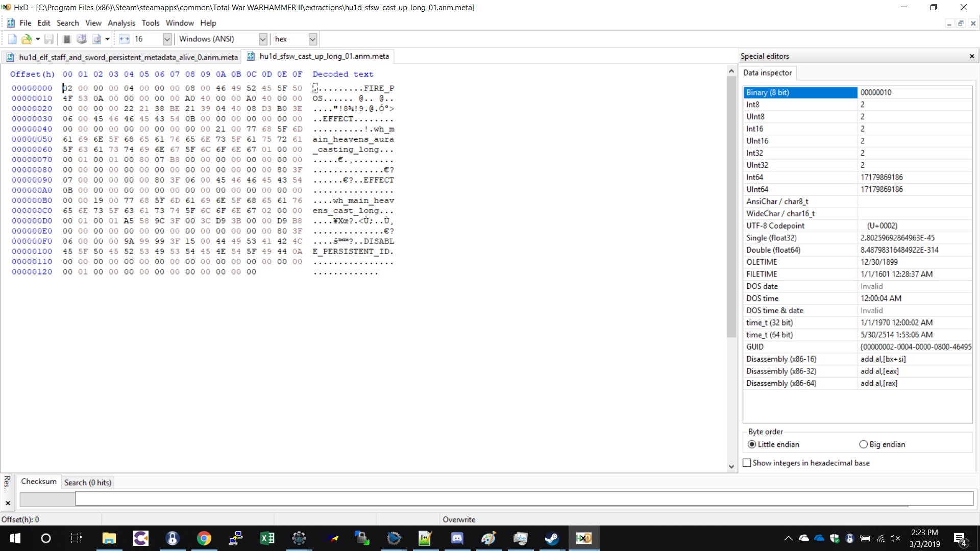Enable Show integers in hexadecimal base
This screenshot has height=551, width=980.
747,463
